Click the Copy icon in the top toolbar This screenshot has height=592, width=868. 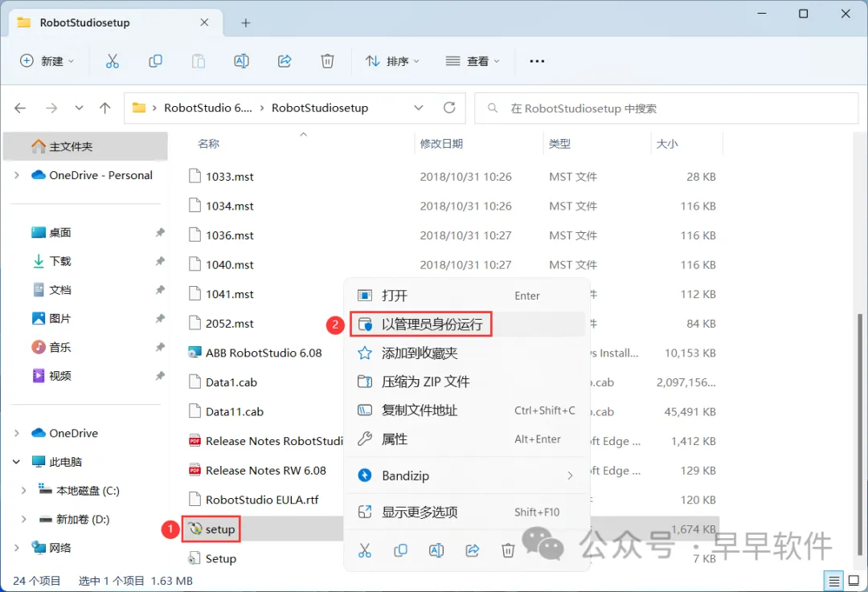click(156, 61)
